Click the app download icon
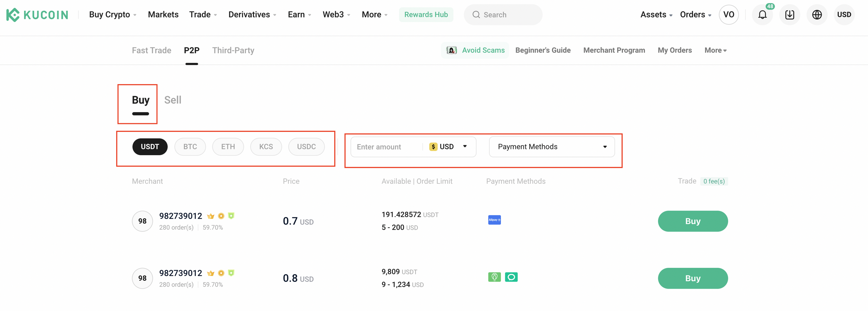The image size is (868, 311). coord(789,14)
